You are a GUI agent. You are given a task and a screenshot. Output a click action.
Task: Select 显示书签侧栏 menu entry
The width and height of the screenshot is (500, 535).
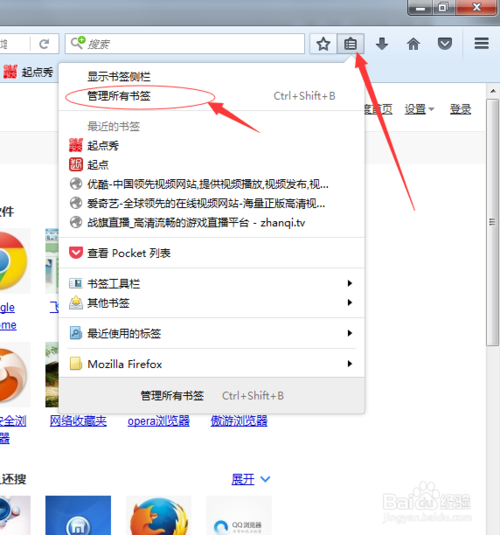tap(119, 76)
